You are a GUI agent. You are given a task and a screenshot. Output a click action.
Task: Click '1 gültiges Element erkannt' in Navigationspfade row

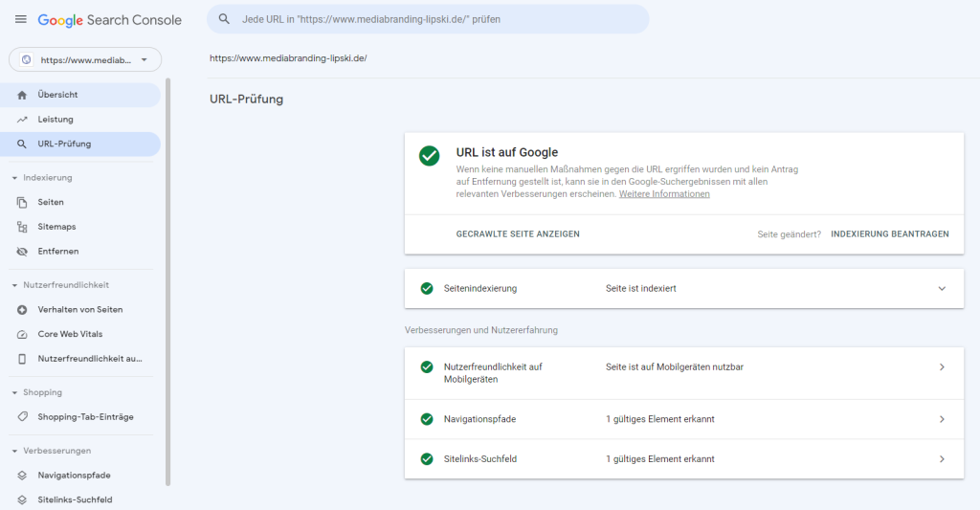(660, 419)
